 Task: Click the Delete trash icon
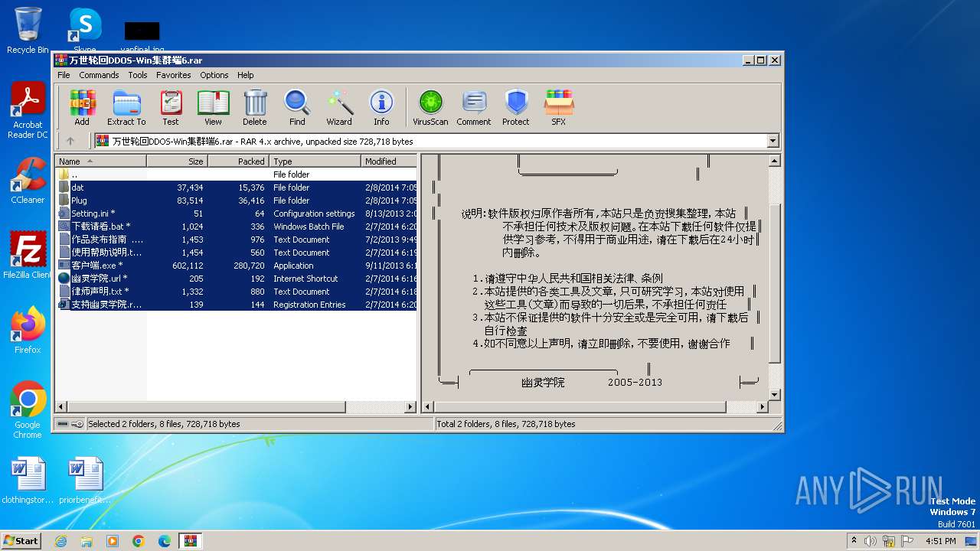pos(255,107)
